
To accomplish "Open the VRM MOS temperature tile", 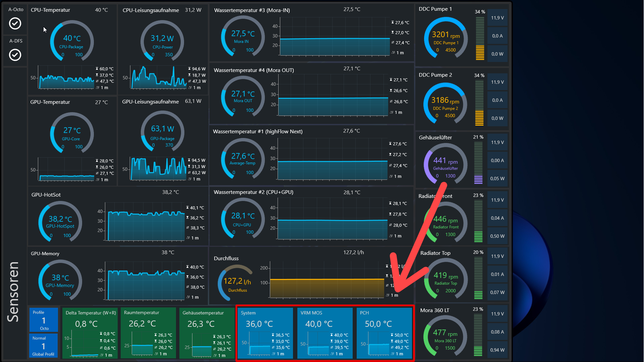I will pos(325,333).
